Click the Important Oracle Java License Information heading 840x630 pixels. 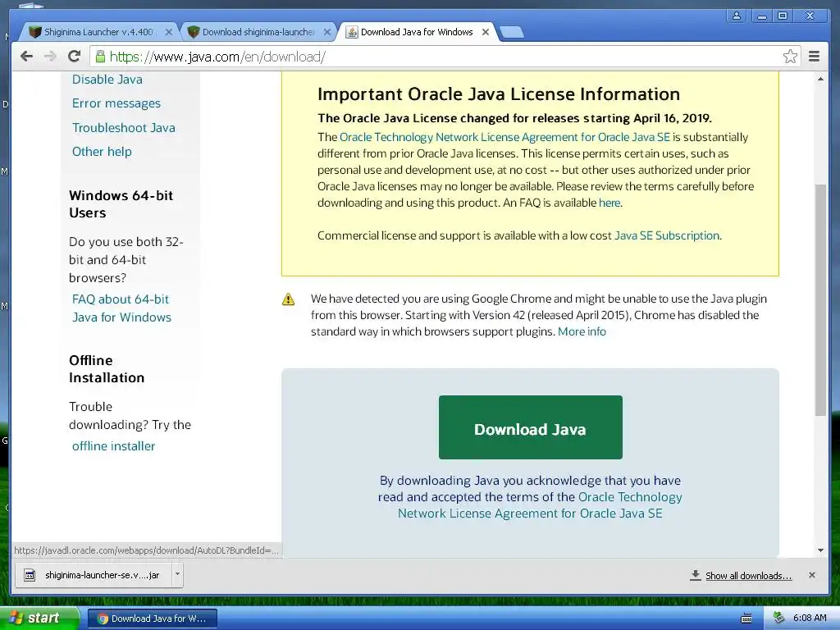coord(498,94)
